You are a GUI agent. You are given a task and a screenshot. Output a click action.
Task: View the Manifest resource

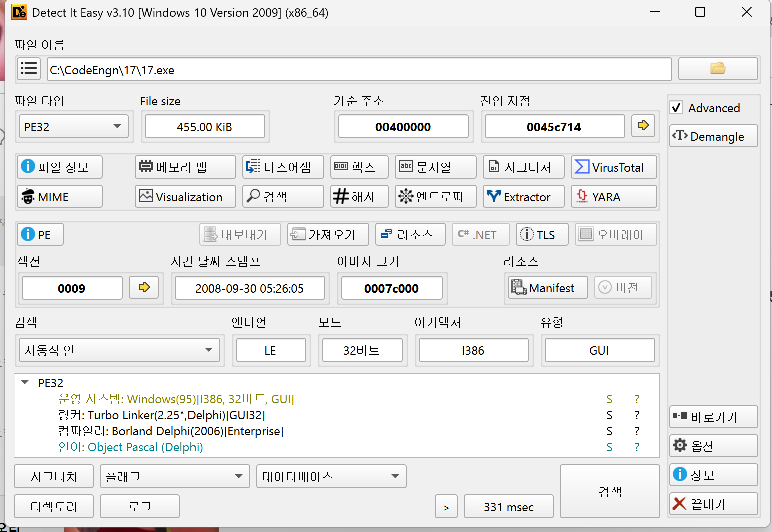(x=547, y=287)
